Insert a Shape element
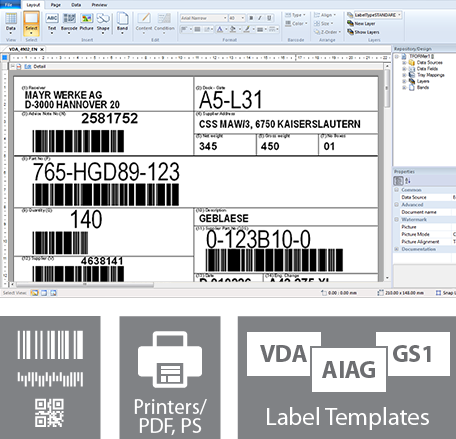Screen dimensions: 456x439 coord(103,22)
